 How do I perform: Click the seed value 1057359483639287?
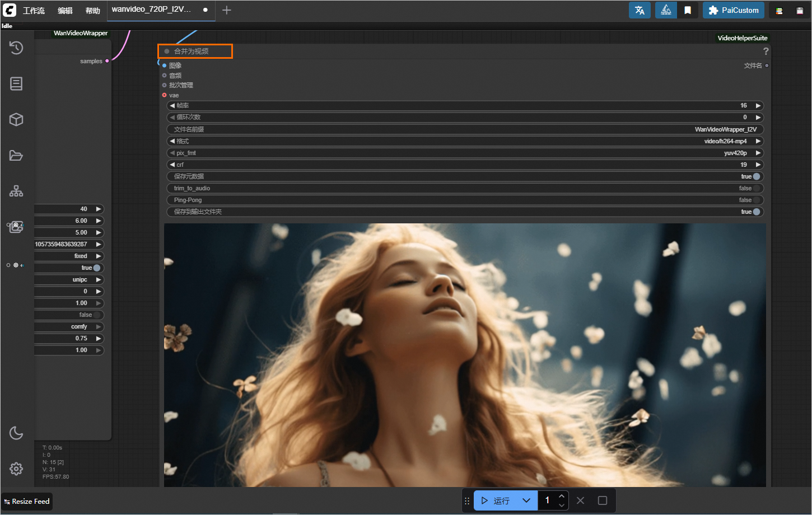[61, 244]
